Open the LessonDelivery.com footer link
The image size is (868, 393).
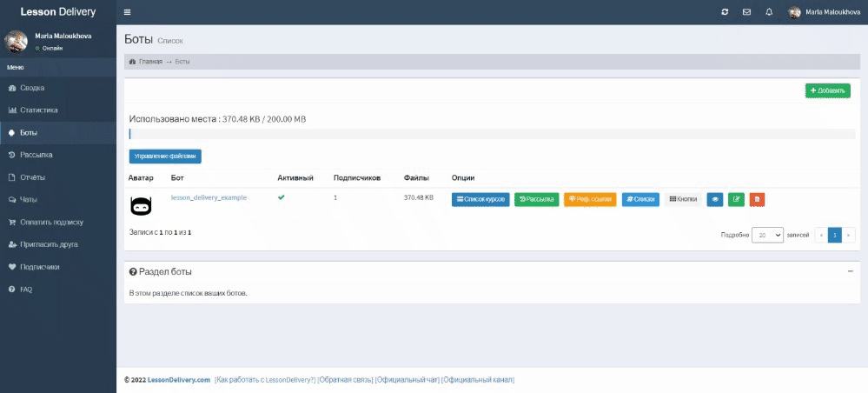click(179, 380)
